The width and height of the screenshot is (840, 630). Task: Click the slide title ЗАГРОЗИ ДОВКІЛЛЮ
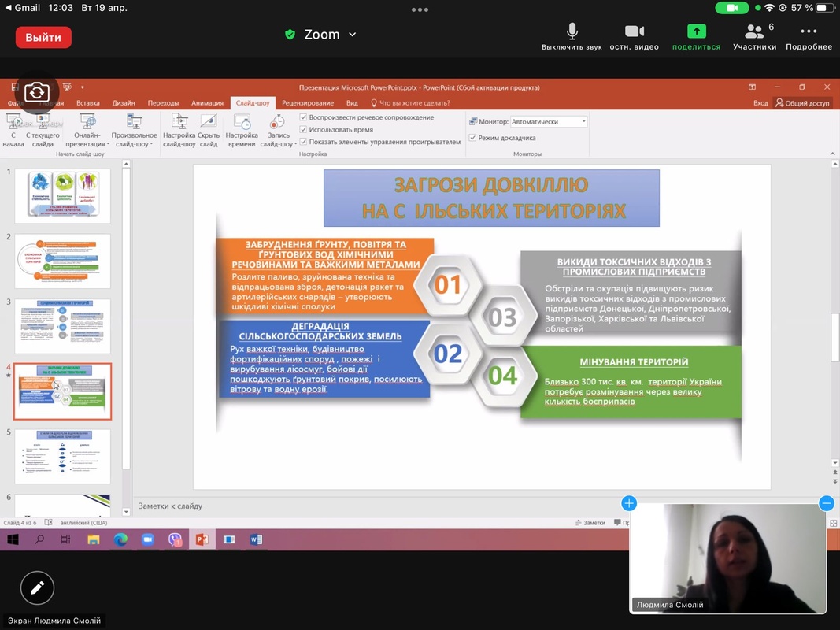491,185
